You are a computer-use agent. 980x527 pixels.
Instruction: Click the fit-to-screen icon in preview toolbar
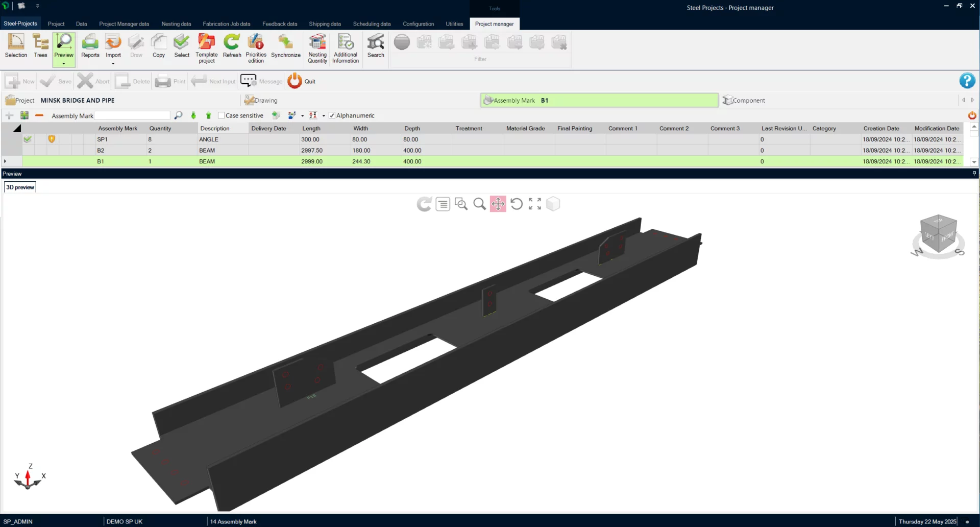(534, 204)
